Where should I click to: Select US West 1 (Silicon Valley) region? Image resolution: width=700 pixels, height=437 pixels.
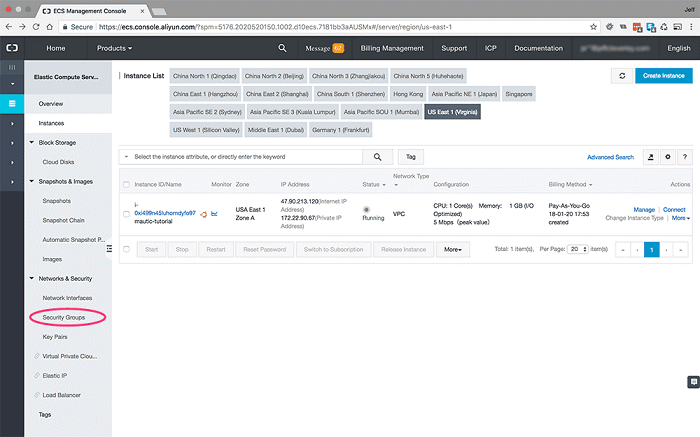[206, 130]
